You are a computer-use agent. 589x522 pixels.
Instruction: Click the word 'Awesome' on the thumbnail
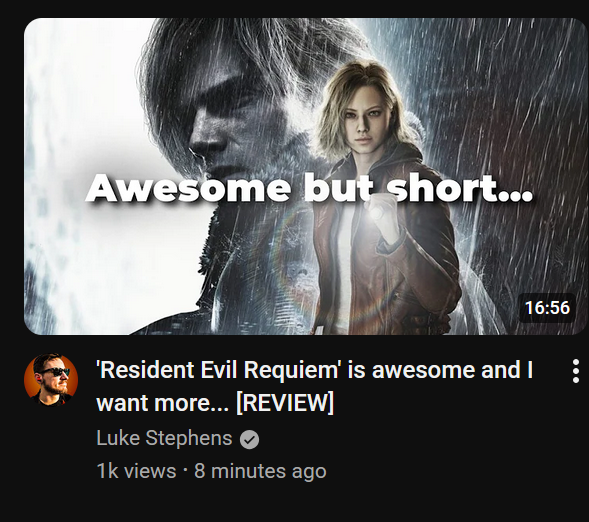pos(188,187)
